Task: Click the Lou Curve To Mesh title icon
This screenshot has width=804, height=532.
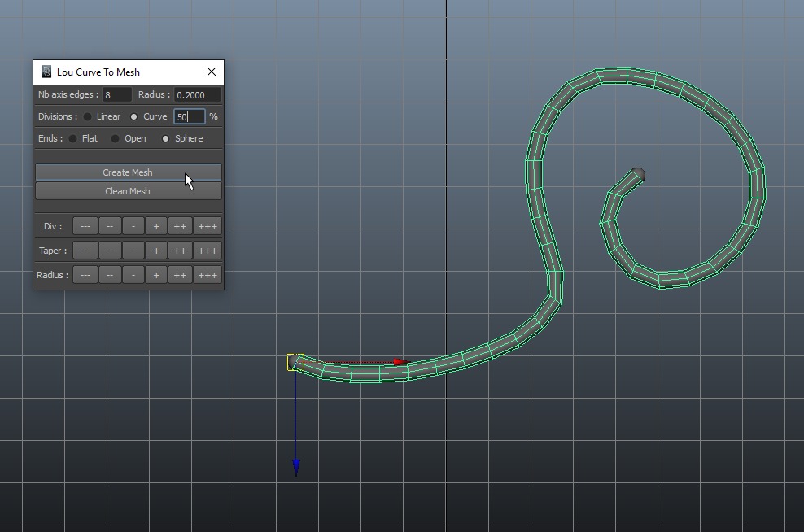Action: pos(46,72)
